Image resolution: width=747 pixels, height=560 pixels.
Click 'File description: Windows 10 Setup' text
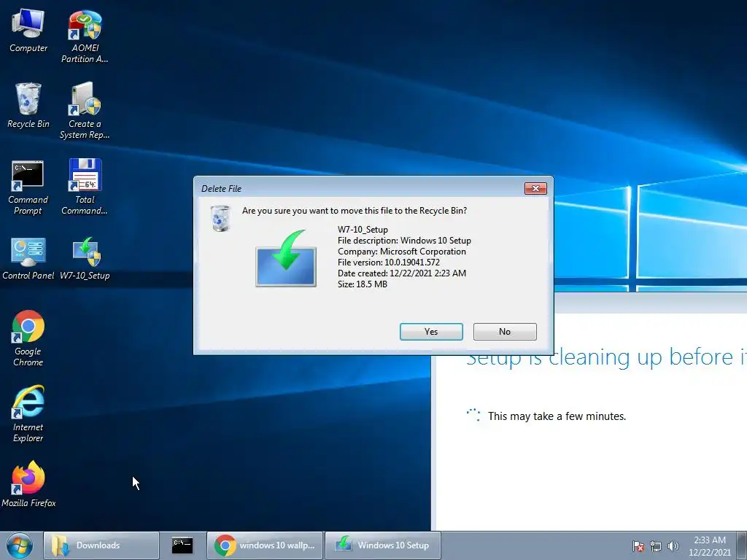pos(404,241)
